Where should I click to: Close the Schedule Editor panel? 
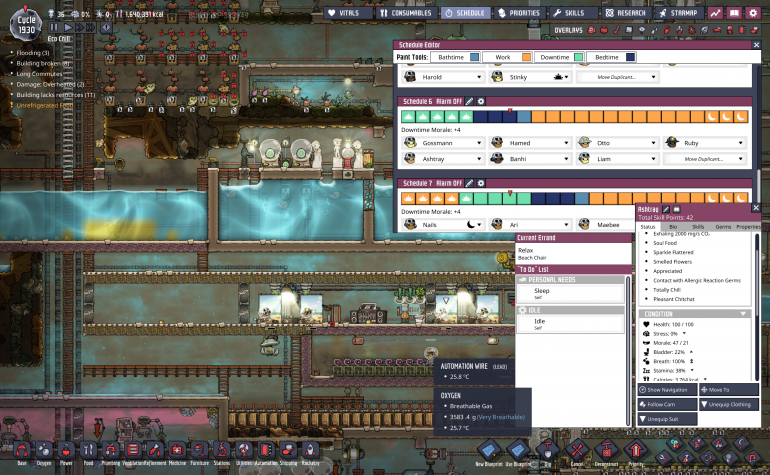point(756,45)
